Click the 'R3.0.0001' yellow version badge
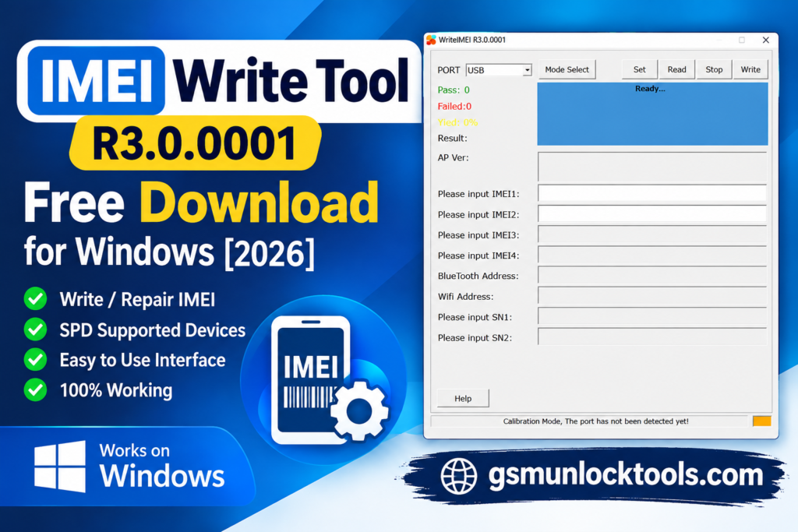The image size is (798, 532). click(195, 143)
